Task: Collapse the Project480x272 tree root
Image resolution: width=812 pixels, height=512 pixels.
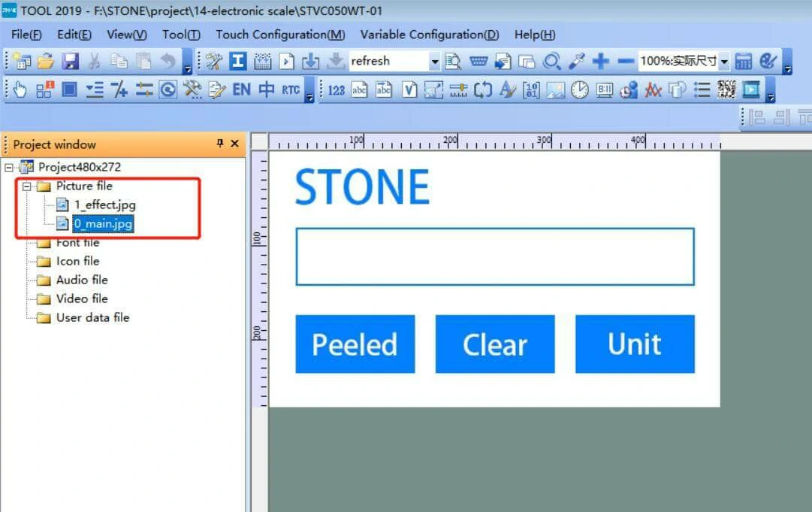Action: click(x=9, y=168)
